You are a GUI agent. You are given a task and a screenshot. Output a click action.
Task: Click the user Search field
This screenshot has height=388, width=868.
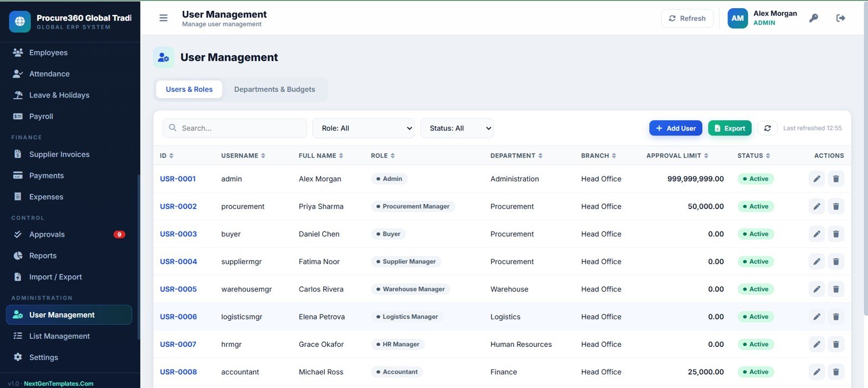[234, 128]
